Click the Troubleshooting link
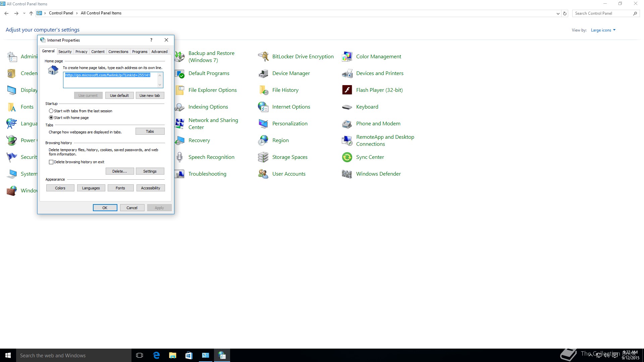Screen dimensions: 644x362 click(x=207, y=174)
